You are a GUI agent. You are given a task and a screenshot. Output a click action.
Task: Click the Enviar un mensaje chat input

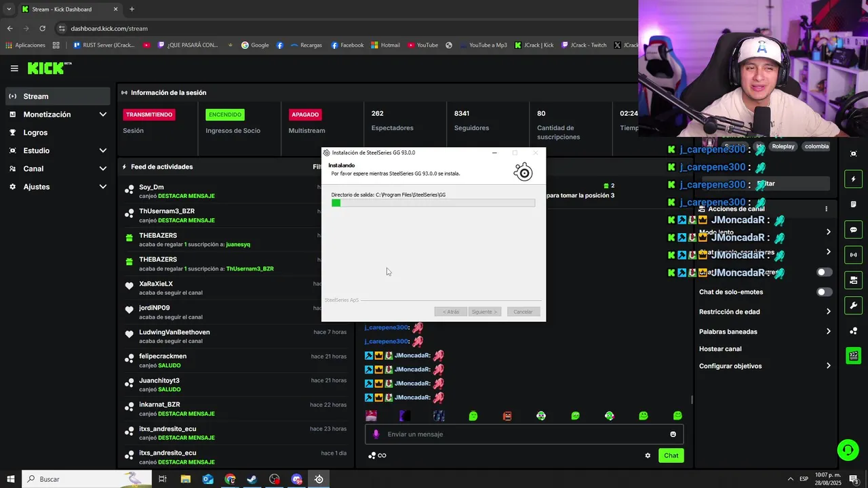tap(524, 434)
